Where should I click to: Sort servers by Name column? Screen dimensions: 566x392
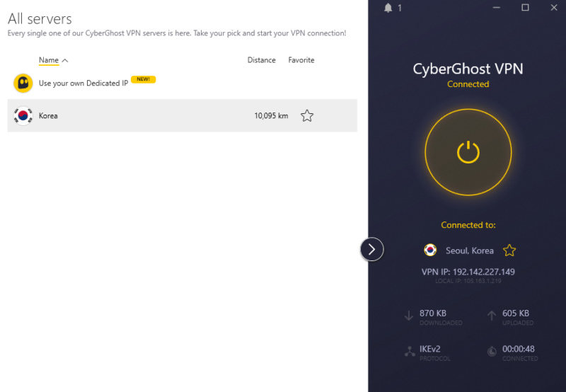click(49, 60)
